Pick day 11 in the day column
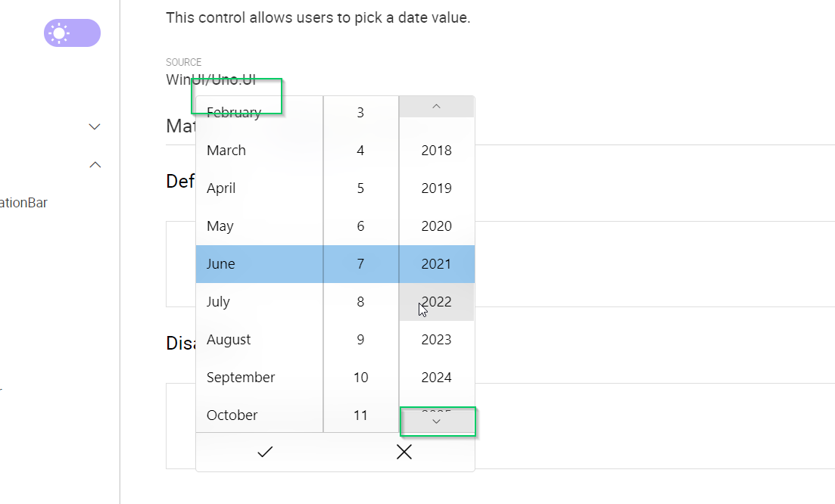The image size is (835, 504). (x=360, y=415)
